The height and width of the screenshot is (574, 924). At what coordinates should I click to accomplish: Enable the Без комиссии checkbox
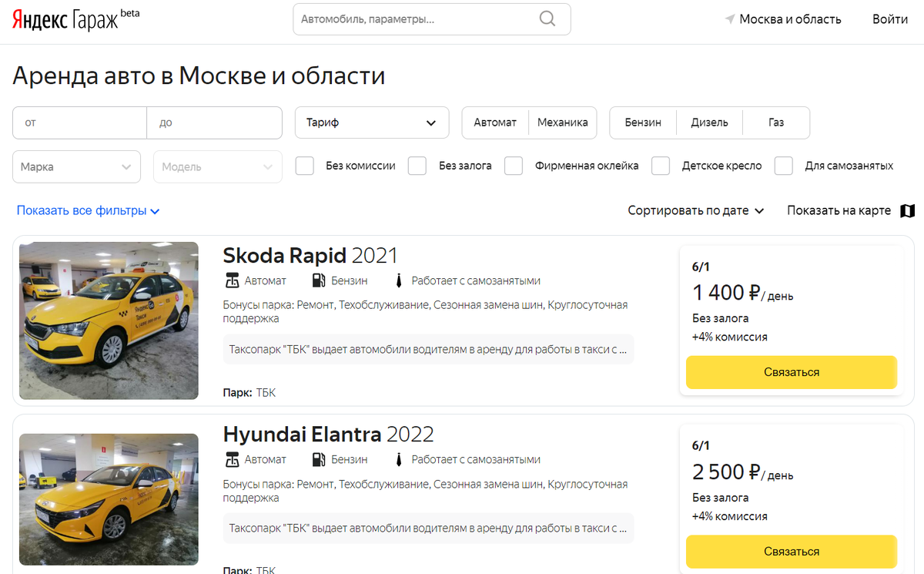tap(305, 166)
